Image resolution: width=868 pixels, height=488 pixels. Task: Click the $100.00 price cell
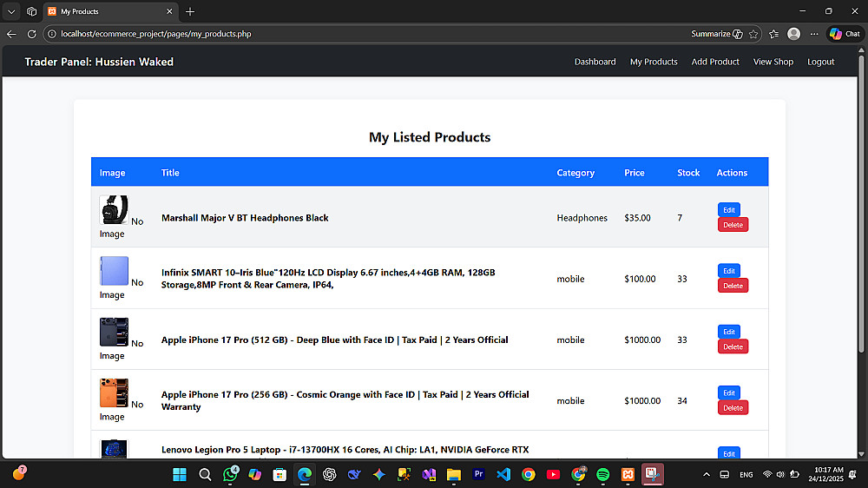(x=640, y=279)
